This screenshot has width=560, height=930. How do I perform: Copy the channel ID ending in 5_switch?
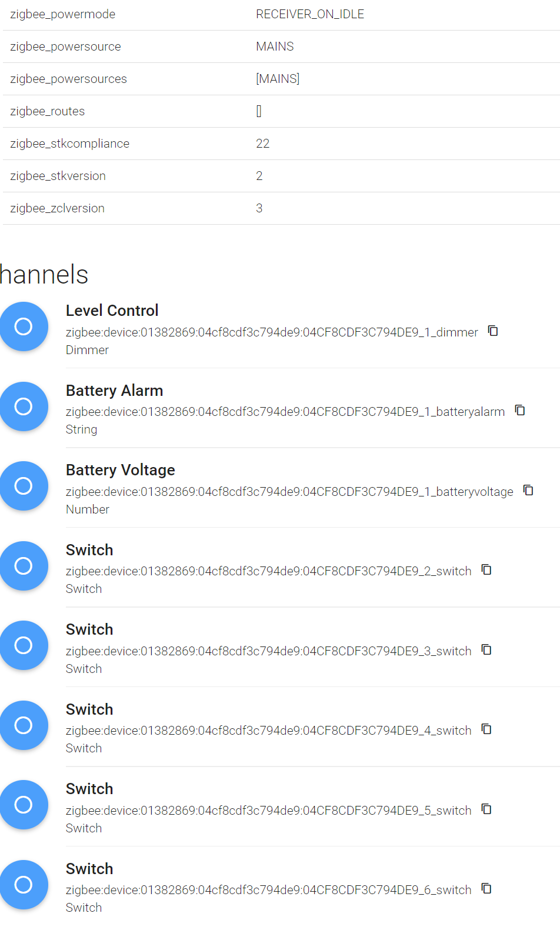tap(486, 809)
